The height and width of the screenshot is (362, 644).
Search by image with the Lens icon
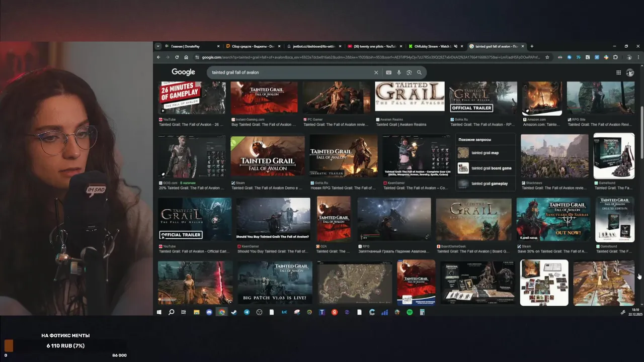click(409, 72)
